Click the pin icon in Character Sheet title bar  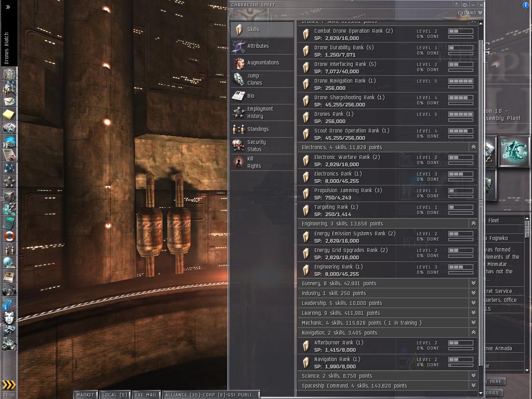[456, 5]
